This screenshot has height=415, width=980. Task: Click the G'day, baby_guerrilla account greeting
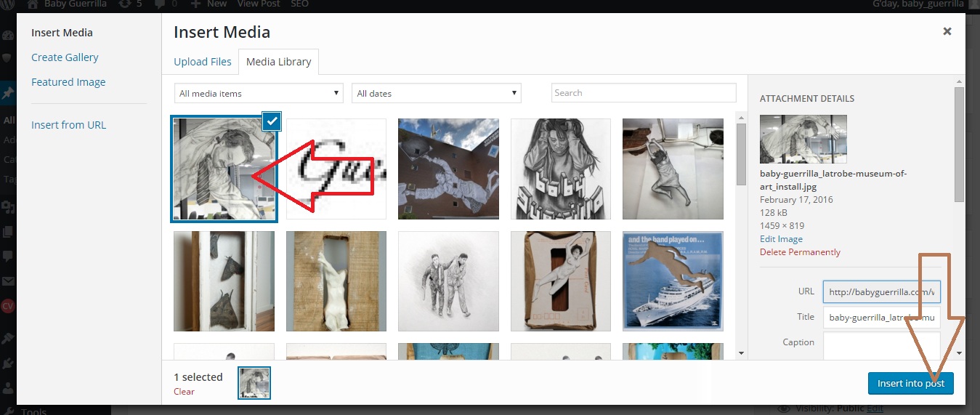click(917, 4)
